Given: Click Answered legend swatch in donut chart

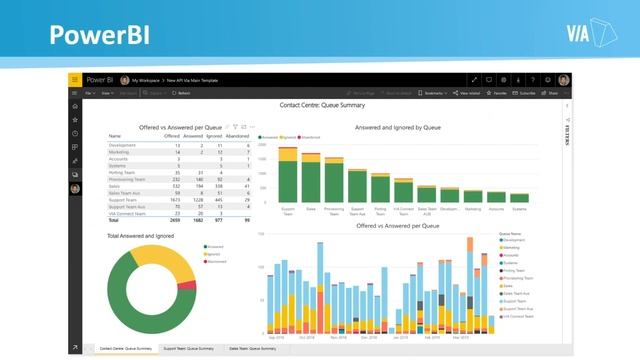Looking at the screenshot, I should [x=205, y=247].
